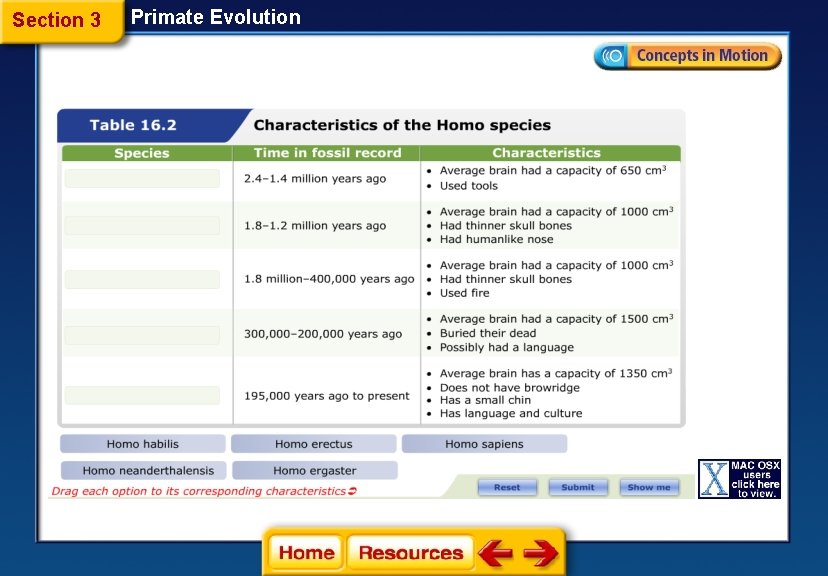Reset the drag-and-drop activity
This screenshot has width=828, height=576.
(507, 487)
